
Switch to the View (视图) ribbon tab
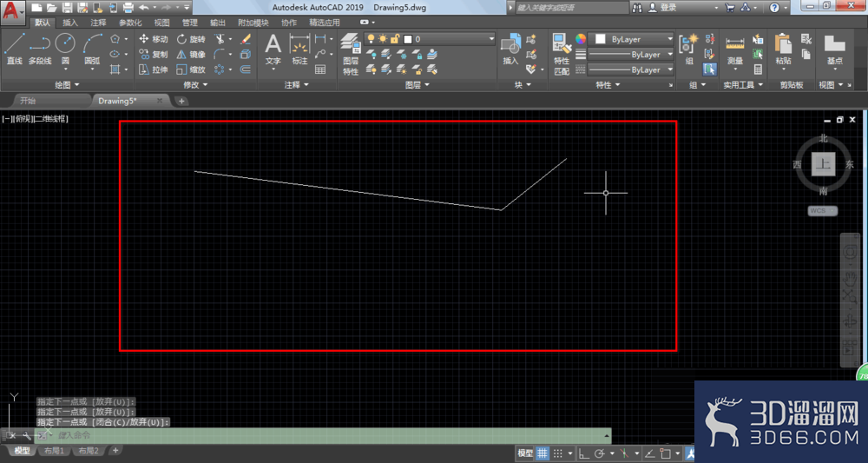(161, 23)
